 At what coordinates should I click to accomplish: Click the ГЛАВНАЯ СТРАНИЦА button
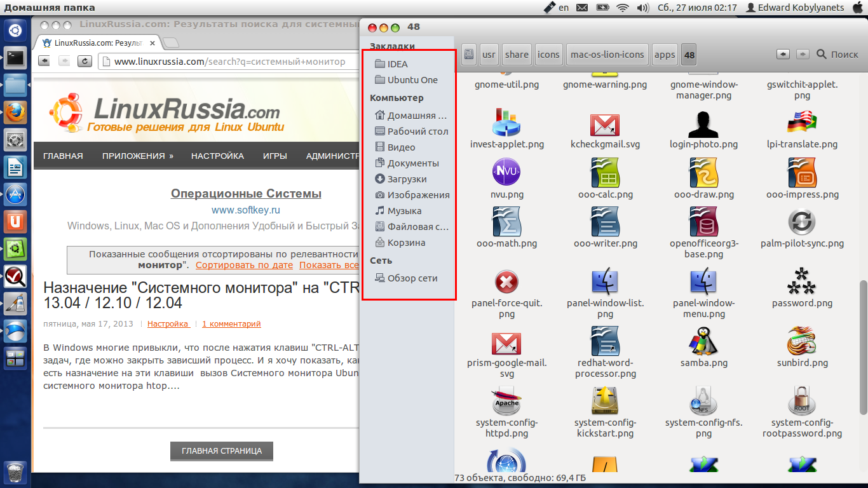pos(222,451)
